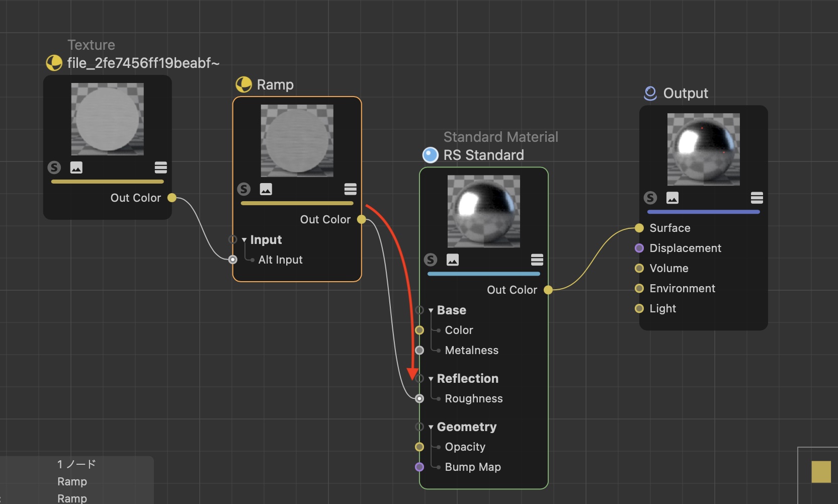The image size is (838, 504).
Task: Click the yellow color swatch in corner
Action: (821, 472)
